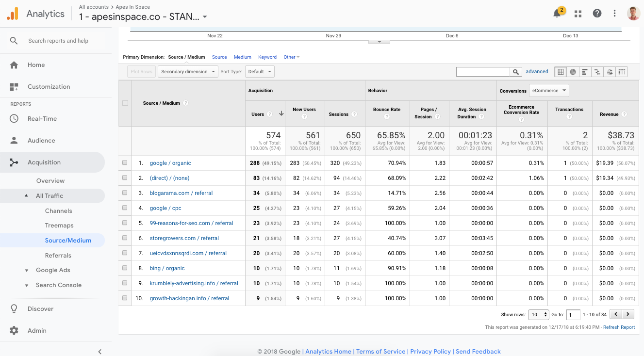Collapse the left navigation sidebar

click(100, 352)
